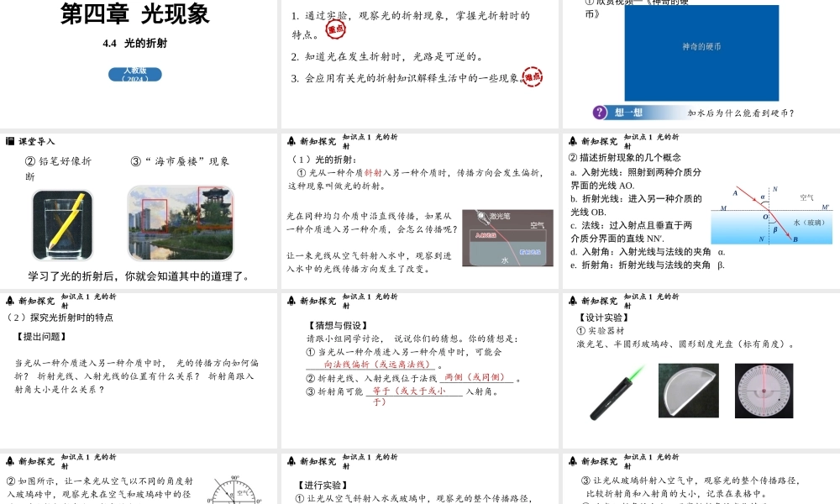Select line a. 入射光线 definition
The image size is (840, 504).
click(636, 179)
